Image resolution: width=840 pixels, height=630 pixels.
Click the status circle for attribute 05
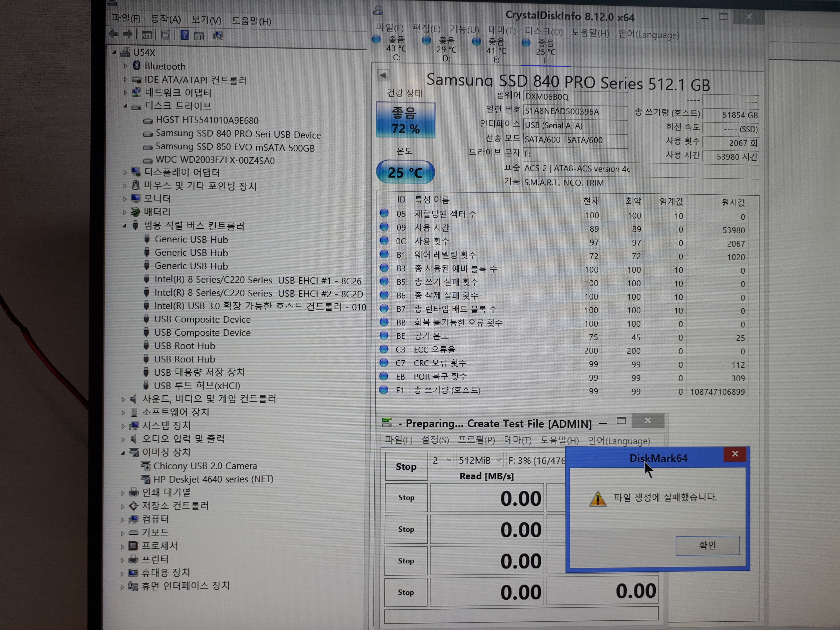point(384,213)
